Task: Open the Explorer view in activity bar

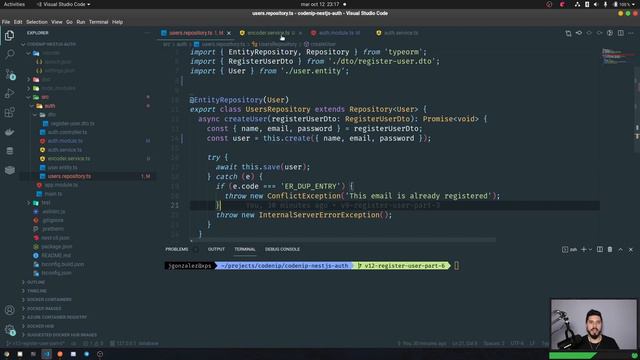Action: pyautogui.click(x=9, y=36)
